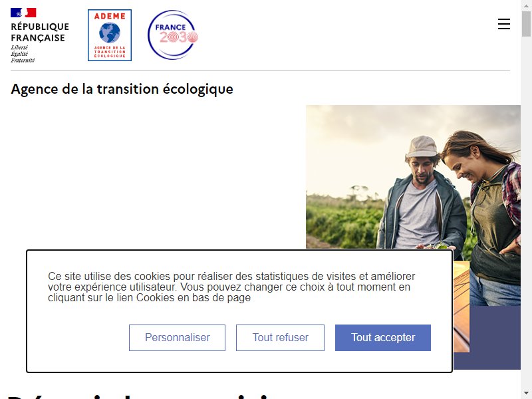This screenshot has height=399, width=532.
Task: Click the vertical scrollbar thumb
Action: [x=526, y=24]
